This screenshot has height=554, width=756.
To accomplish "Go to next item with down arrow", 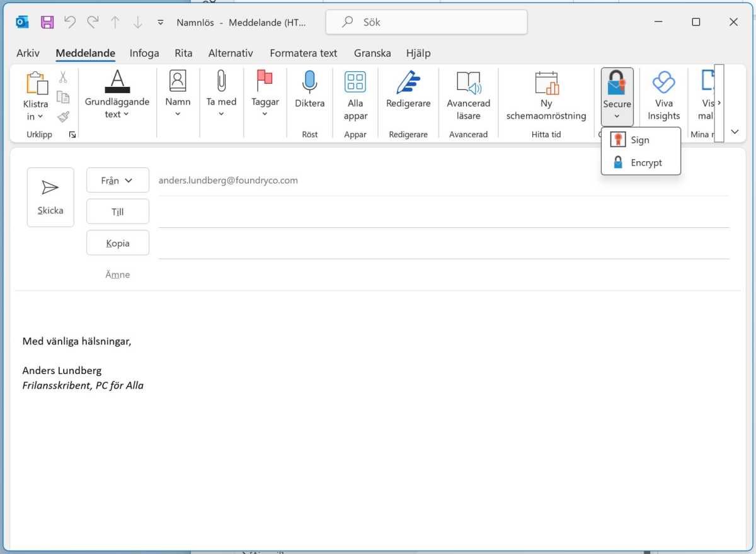I will 137,22.
